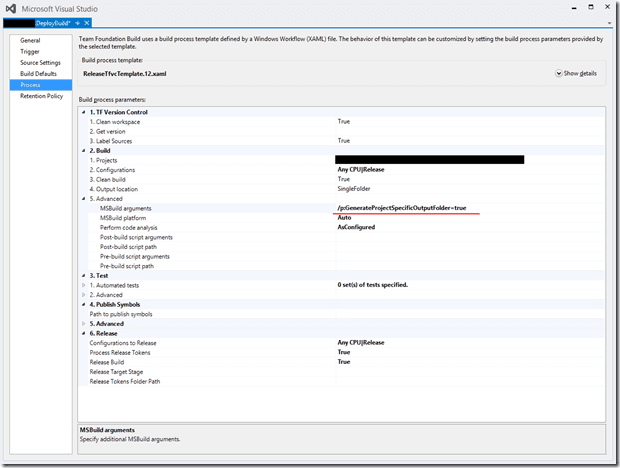Select the Process page

coord(41,85)
